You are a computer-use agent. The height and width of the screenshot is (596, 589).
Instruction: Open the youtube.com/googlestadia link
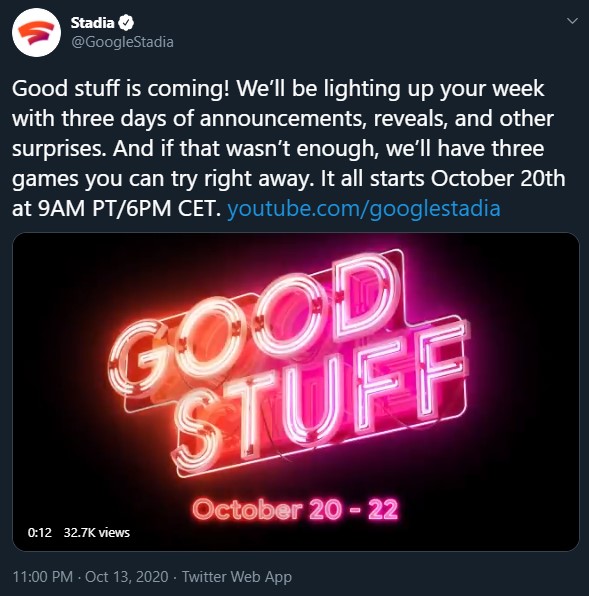[x=364, y=208]
